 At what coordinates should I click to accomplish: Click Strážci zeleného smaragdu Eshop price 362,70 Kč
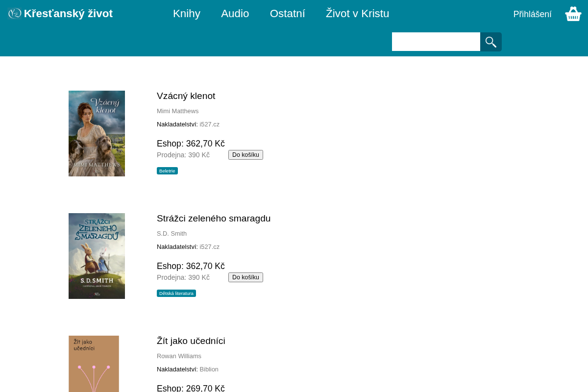click(191, 266)
